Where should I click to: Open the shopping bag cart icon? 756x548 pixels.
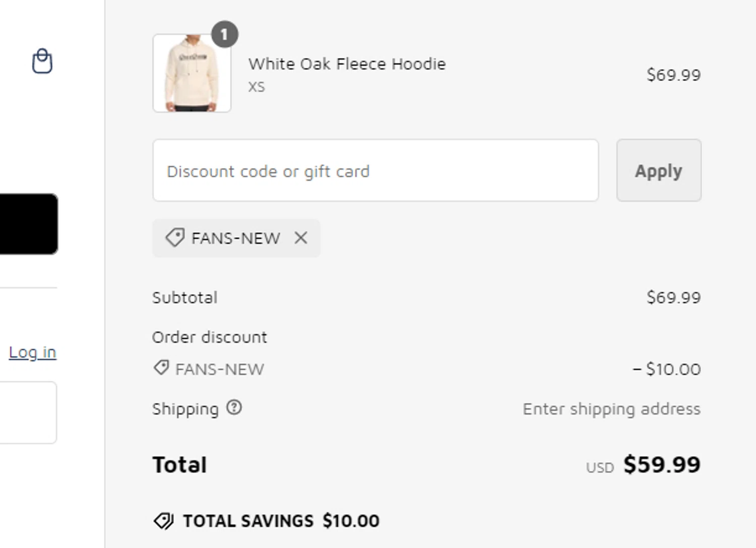(x=42, y=61)
